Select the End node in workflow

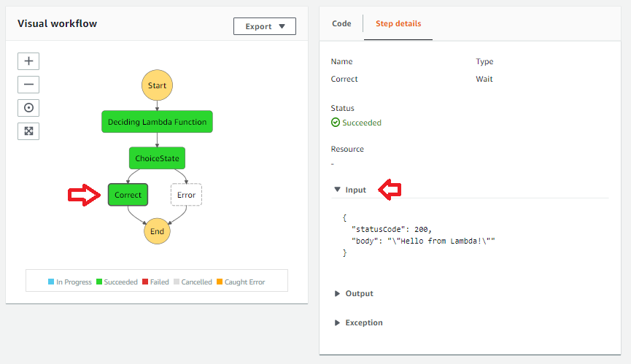click(157, 231)
